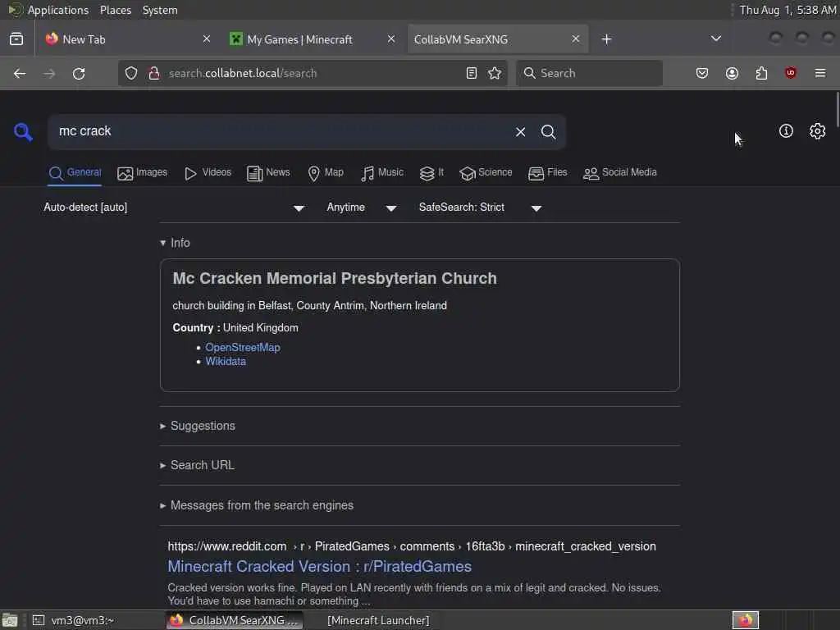This screenshot has height=630, width=840.
Task: Open the Anytime time range dropdown
Action: [x=362, y=208]
